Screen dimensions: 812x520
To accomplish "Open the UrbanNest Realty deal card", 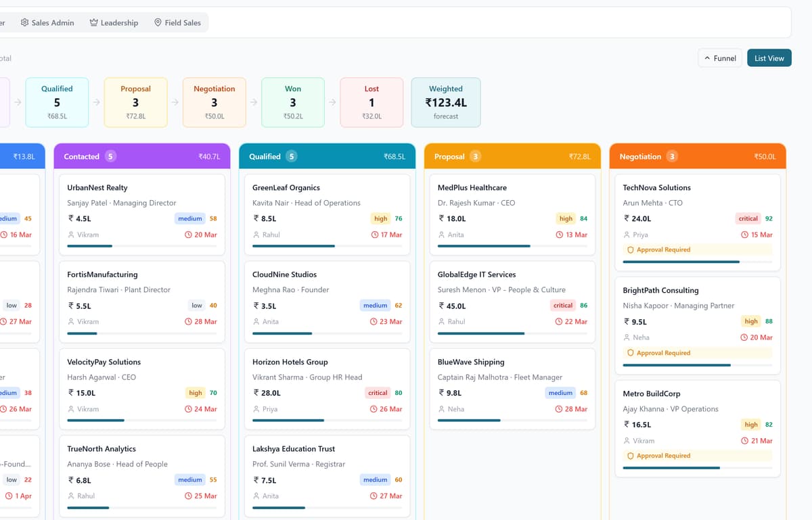I will coord(142,214).
